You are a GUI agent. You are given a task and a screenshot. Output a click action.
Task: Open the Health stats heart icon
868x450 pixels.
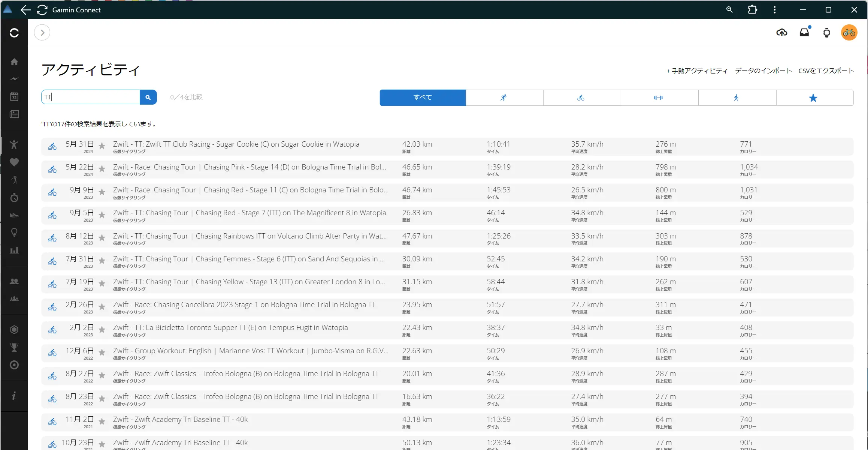tap(14, 162)
